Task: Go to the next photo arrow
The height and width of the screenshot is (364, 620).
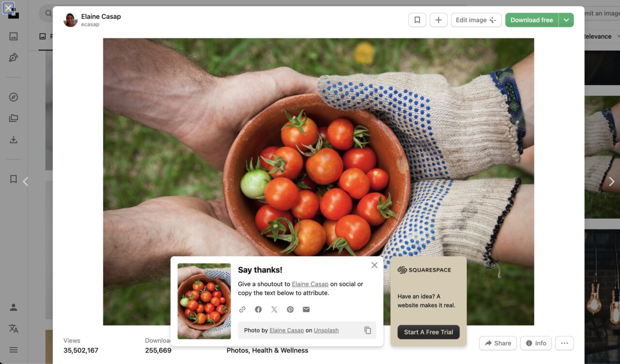Action: (611, 182)
